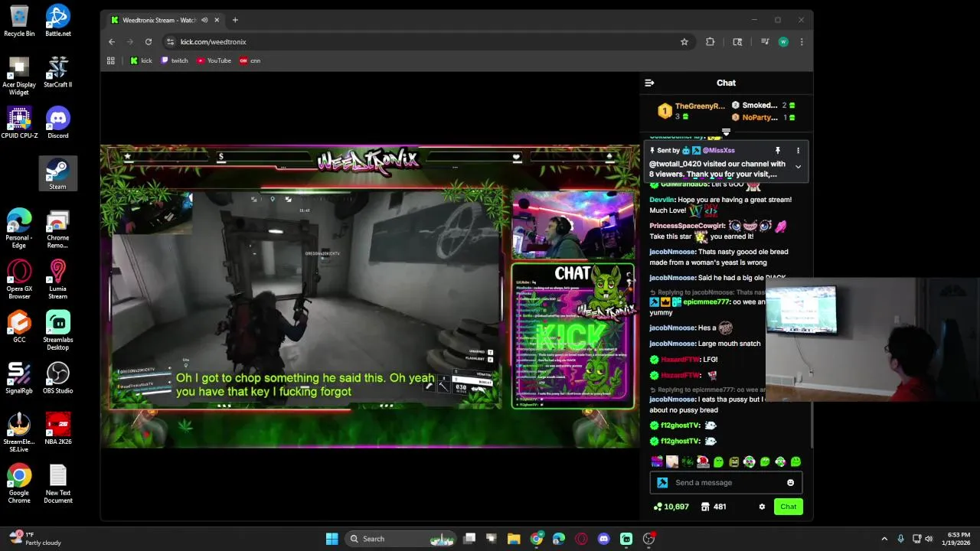Select the SignalRgb desktop shortcut
Screen dimensions: 980x551
coord(19,378)
